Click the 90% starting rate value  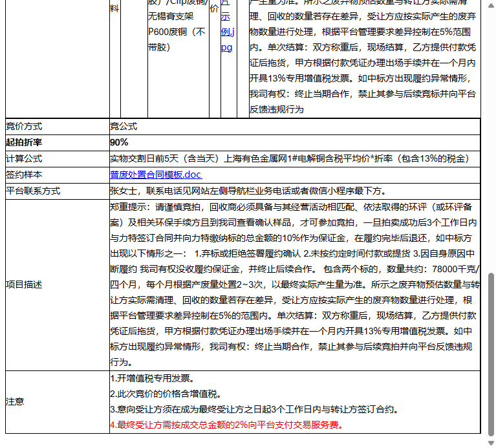coord(119,143)
